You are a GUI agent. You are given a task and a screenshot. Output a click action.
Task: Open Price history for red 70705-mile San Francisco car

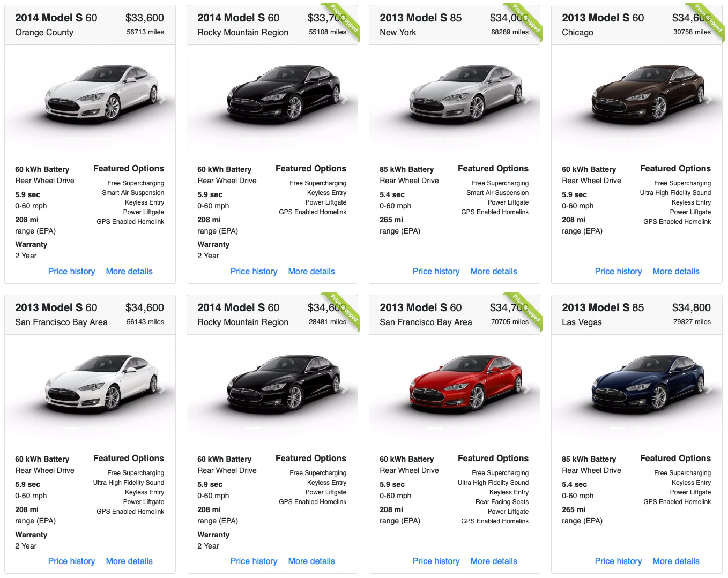(x=436, y=561)
